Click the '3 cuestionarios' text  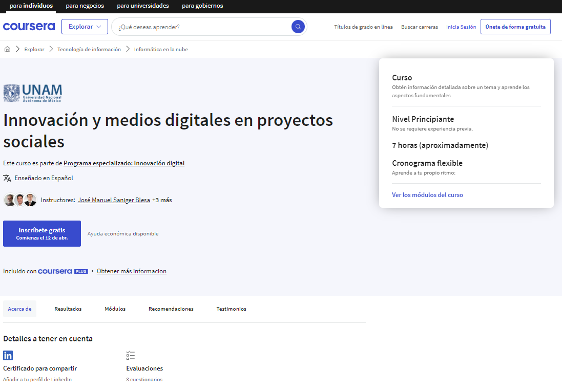[x=144, y=380]
